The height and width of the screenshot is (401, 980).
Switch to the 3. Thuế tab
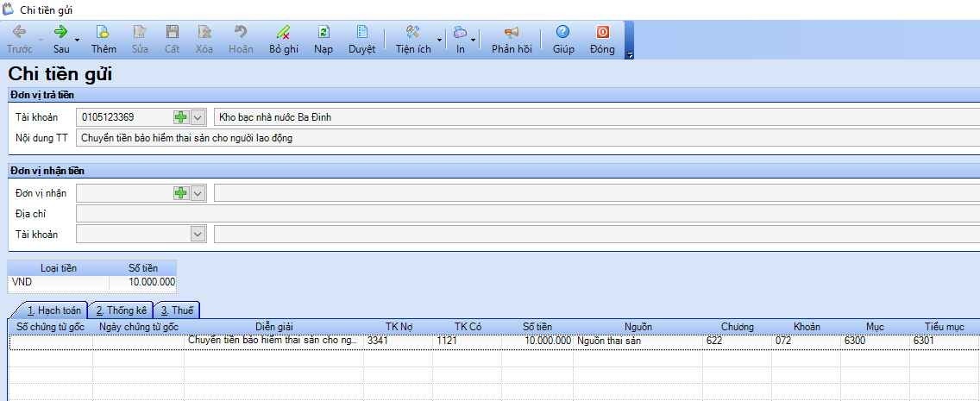click(x=177, y=310)
